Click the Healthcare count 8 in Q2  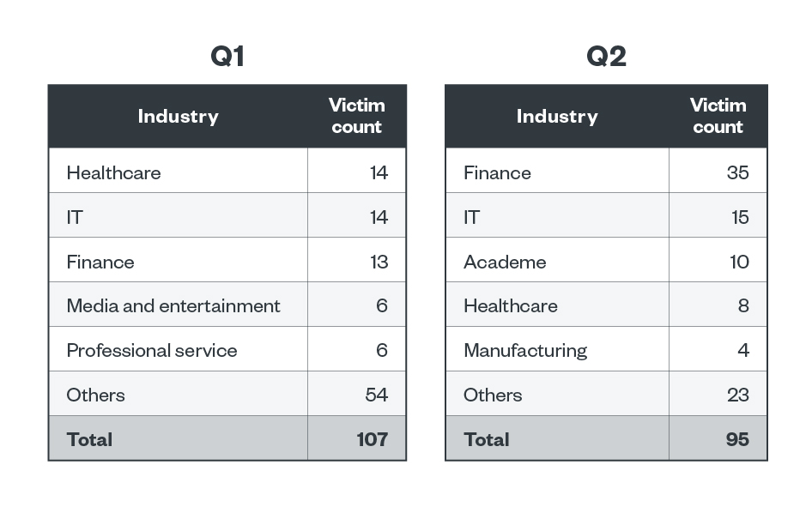[x=743, y=306]
